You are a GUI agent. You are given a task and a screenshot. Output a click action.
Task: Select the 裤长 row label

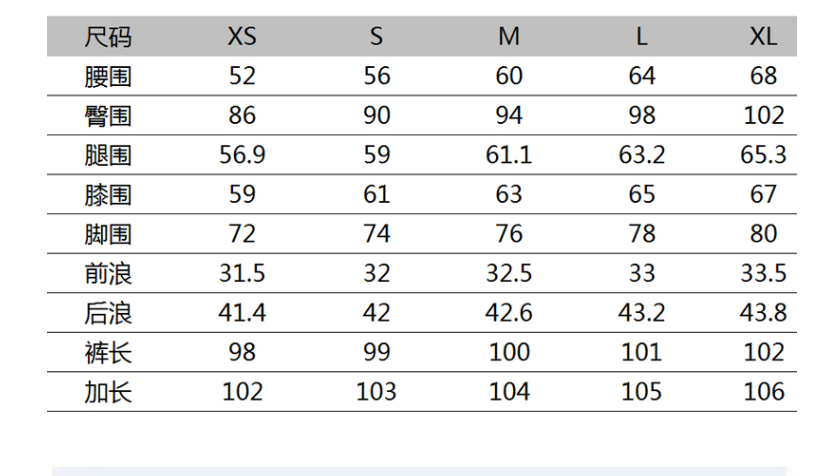[x=108, y=352]
